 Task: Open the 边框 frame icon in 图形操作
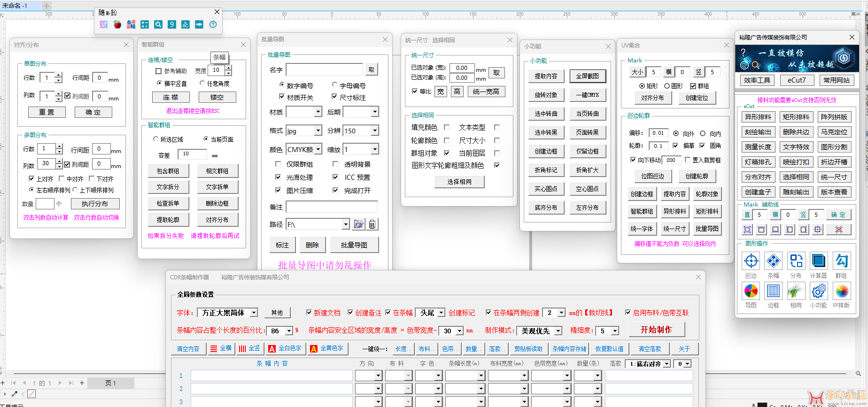click(774, 291)
